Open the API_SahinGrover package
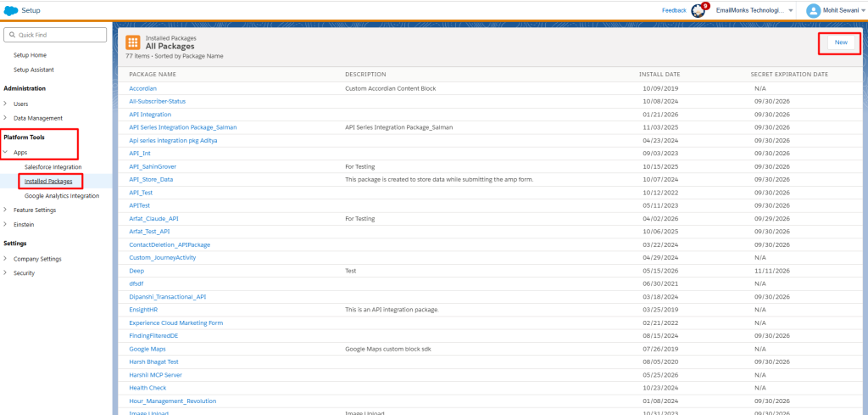 [153, 167]
